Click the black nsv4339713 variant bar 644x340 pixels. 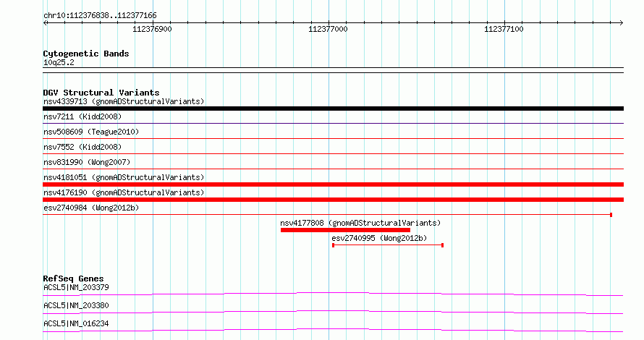[x=333, y=109]
